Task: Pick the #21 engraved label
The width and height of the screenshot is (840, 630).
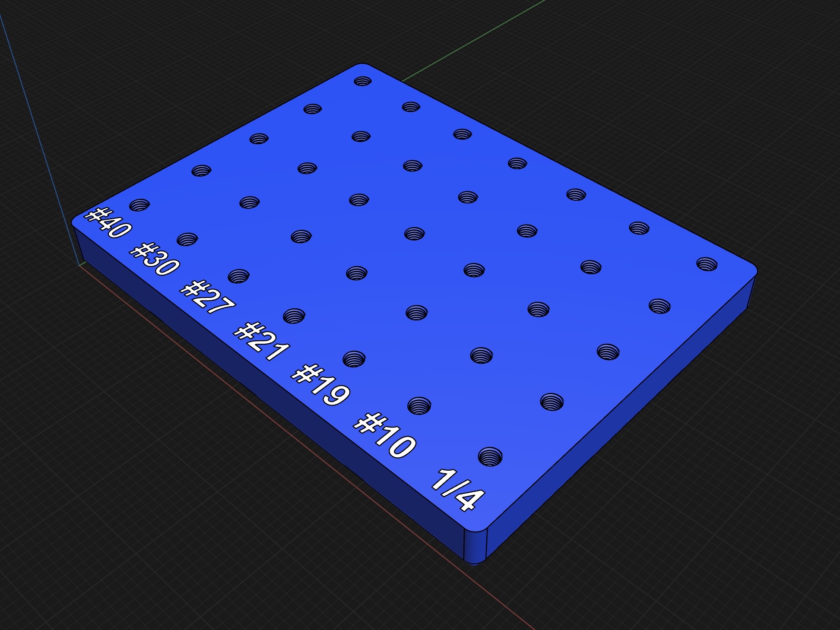Action: (262, 341)
